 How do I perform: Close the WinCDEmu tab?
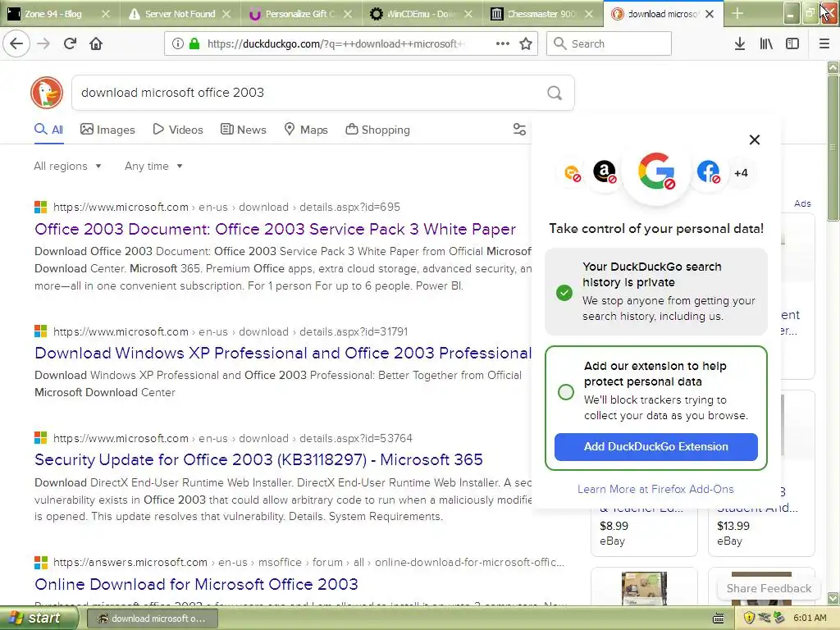(x=468, y=14)
